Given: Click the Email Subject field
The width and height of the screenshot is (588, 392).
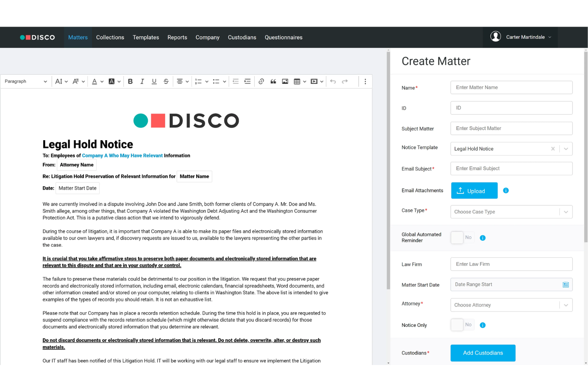Looking at the screenshot, I should [511, 168].
